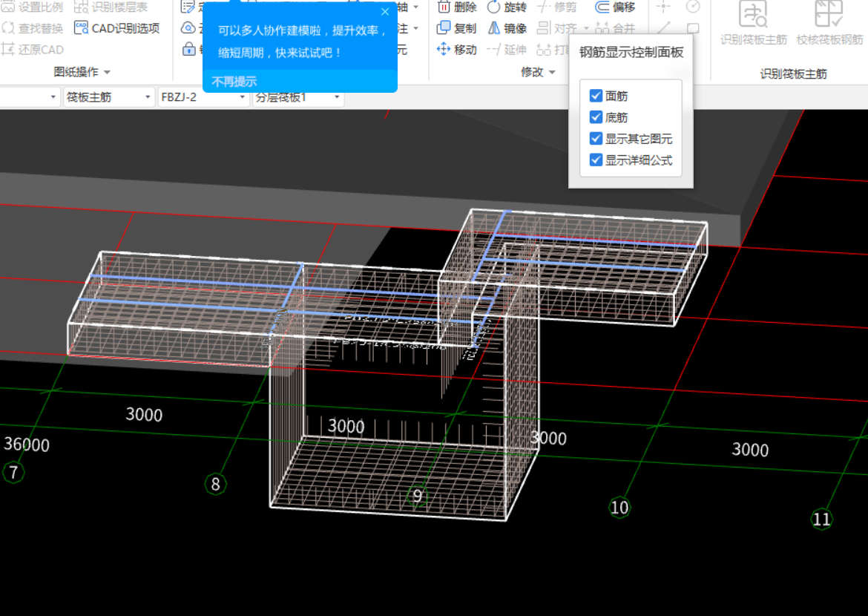Uncheck the 底筋 checkbox
868x616 pixels.
596,117
